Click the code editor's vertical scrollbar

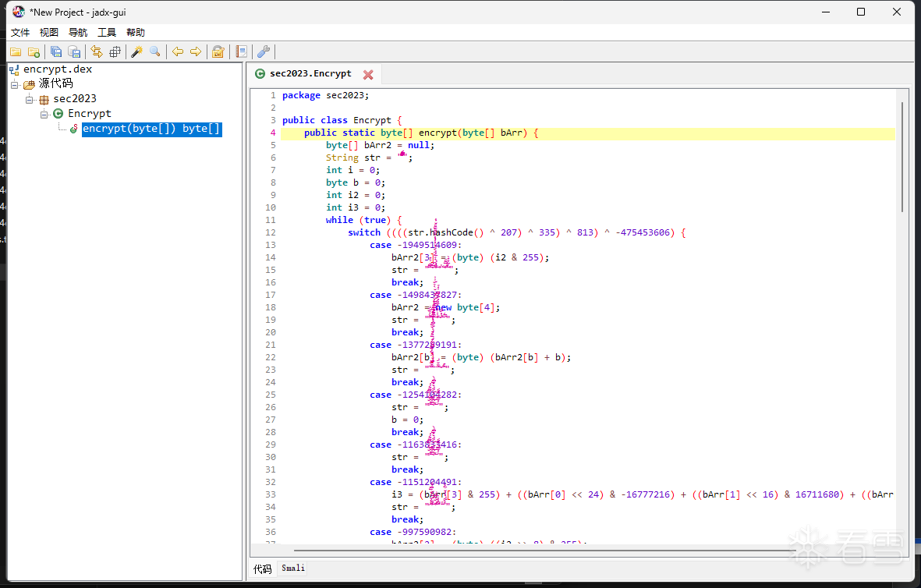[x=902, y=156]
